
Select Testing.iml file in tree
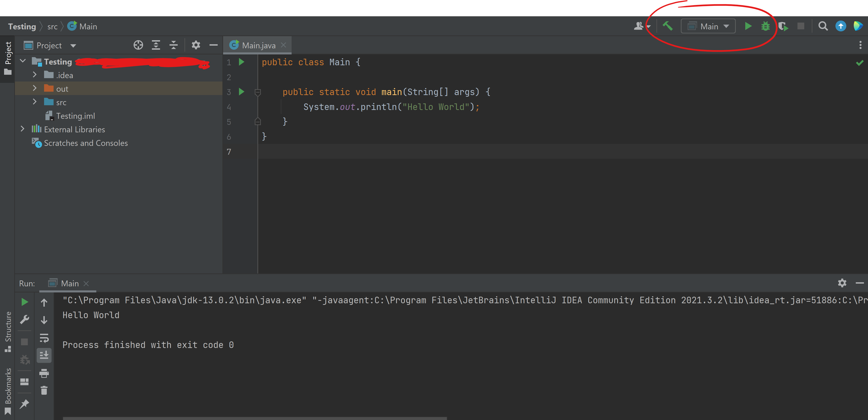(x=70, y=116)
